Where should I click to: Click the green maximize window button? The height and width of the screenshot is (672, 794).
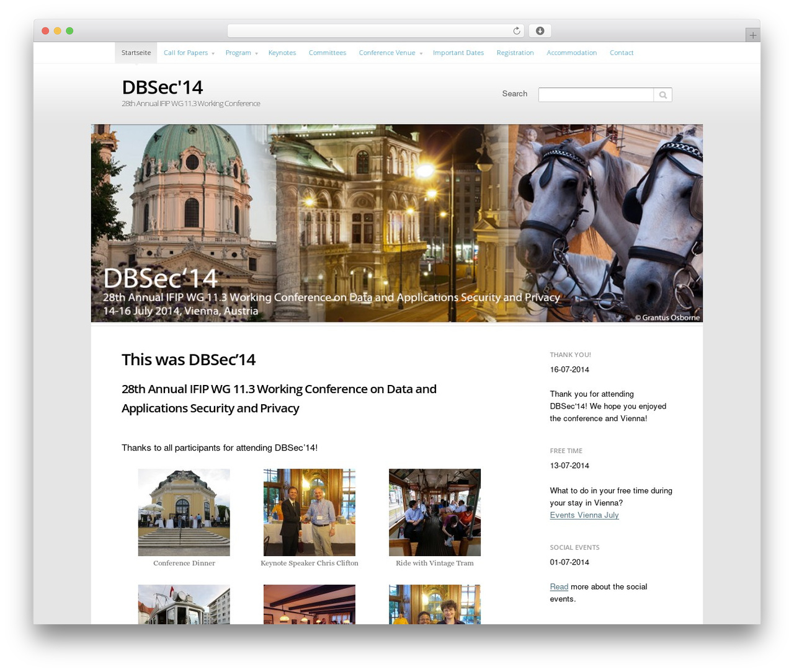(69, 31)
